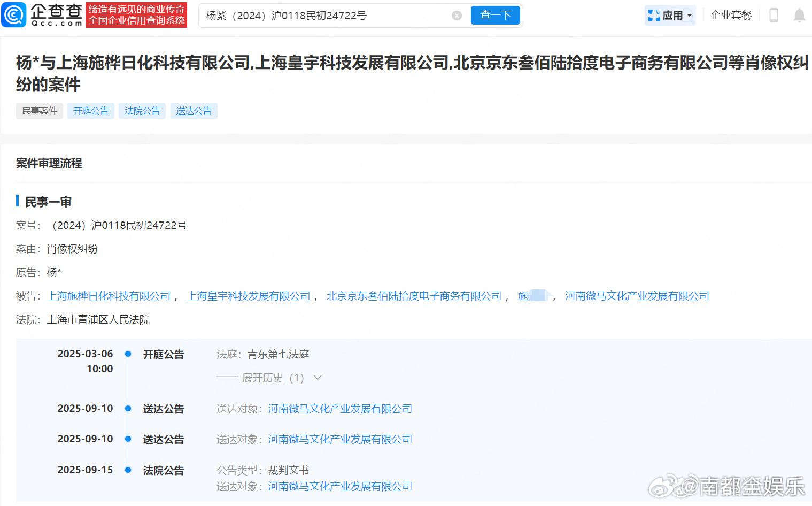Open 河南微马 link in first 送达公告 row
This screenshot has width=812, height=506.
pos(340,409)
